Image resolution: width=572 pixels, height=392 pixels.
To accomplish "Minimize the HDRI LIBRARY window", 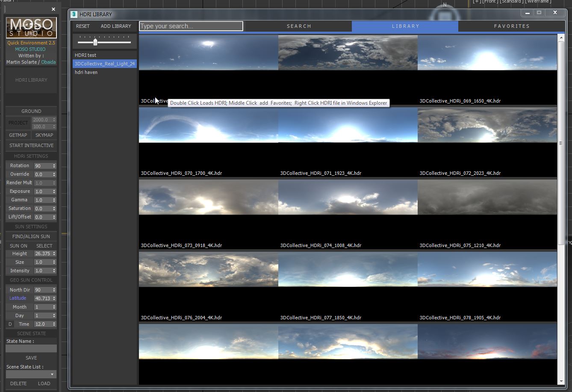I will pos(528,13).
